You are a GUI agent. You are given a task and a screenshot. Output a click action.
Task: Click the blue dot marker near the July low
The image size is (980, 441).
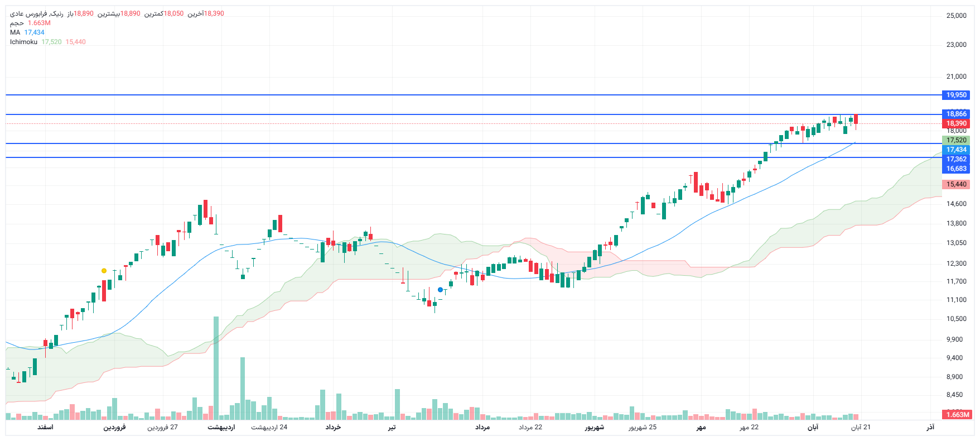(440, 290)
